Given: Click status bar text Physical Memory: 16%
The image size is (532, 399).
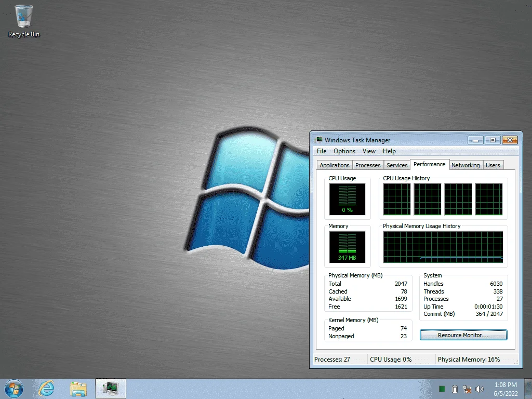Looking at the screenshot, I should (469, 360).
